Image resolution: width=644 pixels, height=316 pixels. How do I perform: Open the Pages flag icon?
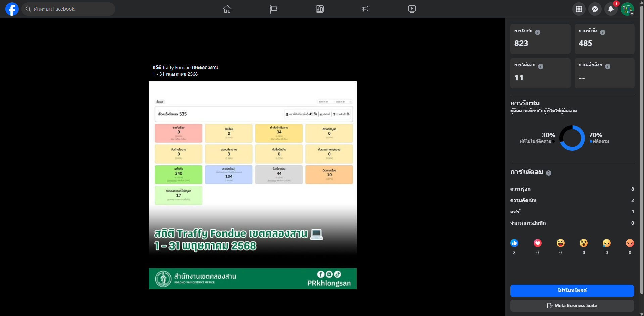pos(274,9)
